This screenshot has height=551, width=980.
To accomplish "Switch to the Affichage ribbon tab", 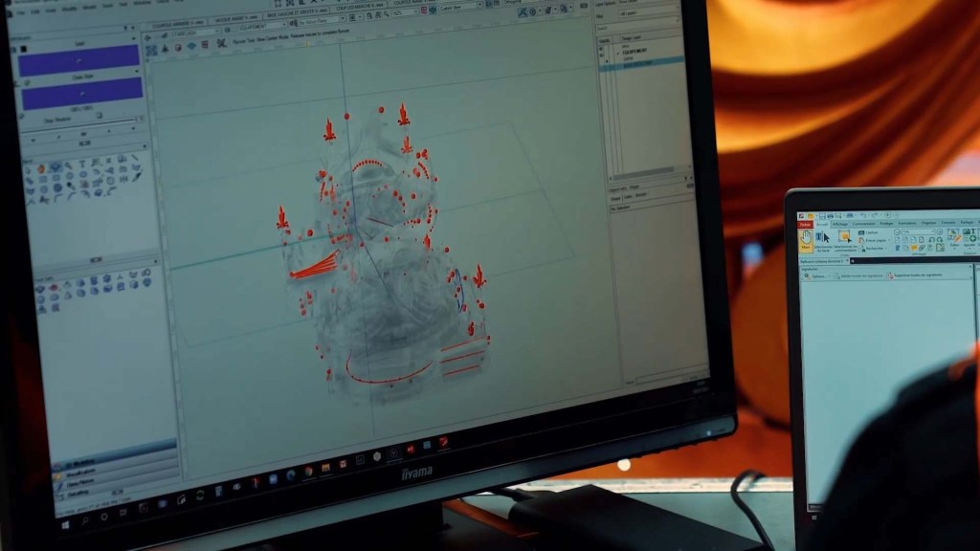I will (839, 223).
